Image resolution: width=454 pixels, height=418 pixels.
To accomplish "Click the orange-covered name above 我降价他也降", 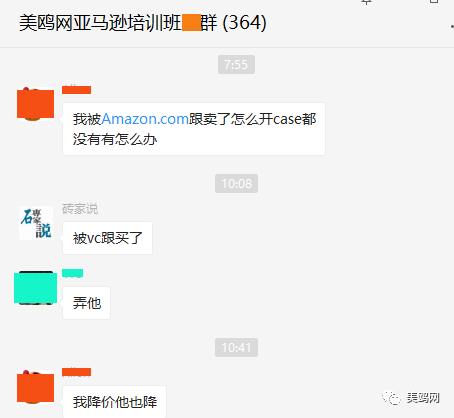I will (x=76, y=372).
